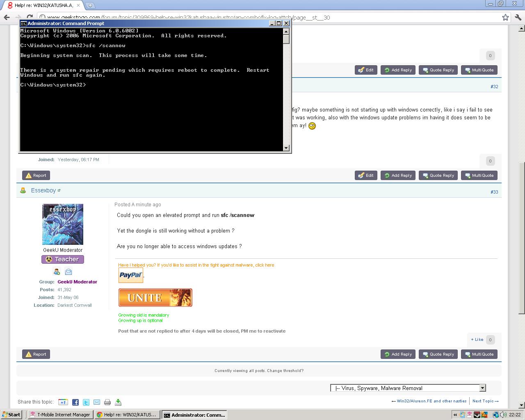This screenshot has width=525, height=420.
Task: Bookmark this page with the star icon
Action: [x=505, y=17]
